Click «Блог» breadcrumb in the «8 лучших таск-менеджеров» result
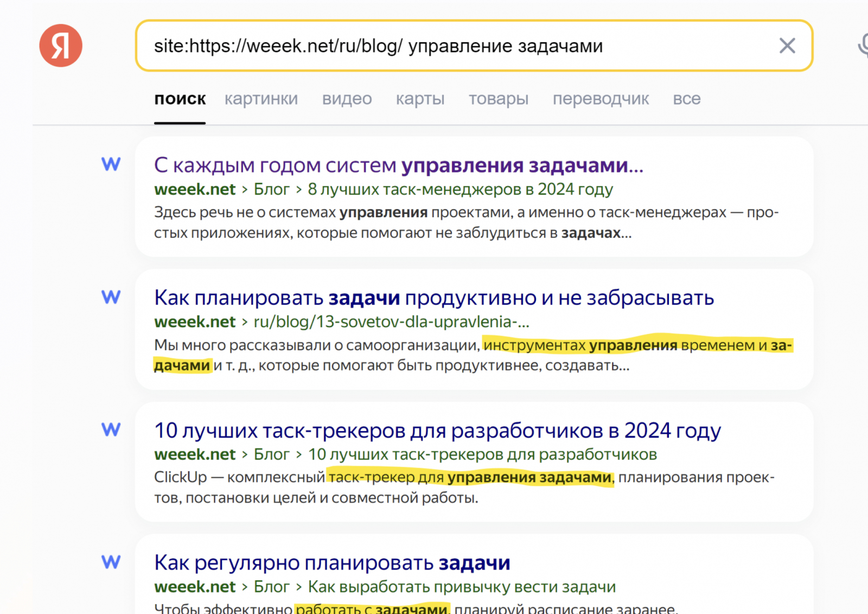Image resolution: width=868 pixels, height=614 pixels. click(272, 189)
